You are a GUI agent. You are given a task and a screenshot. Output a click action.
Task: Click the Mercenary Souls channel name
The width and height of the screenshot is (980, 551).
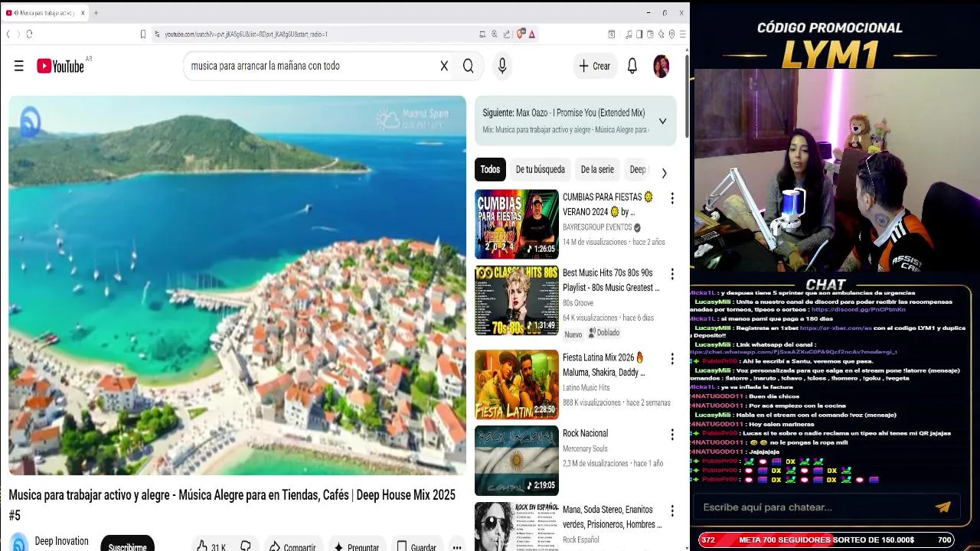coord(585,448)
